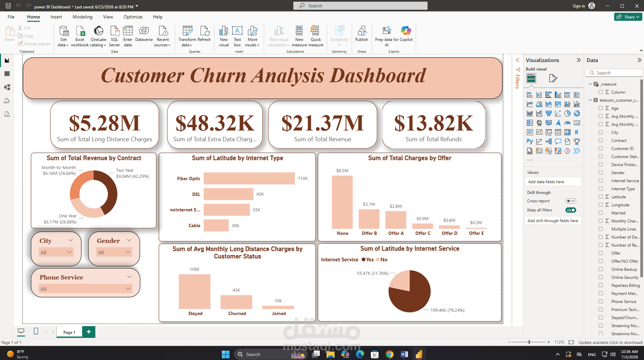Viewport: 644px width, 360px height.
Task: Toggle Cross-report drill through switch
Action: click(x=571, y=201)
